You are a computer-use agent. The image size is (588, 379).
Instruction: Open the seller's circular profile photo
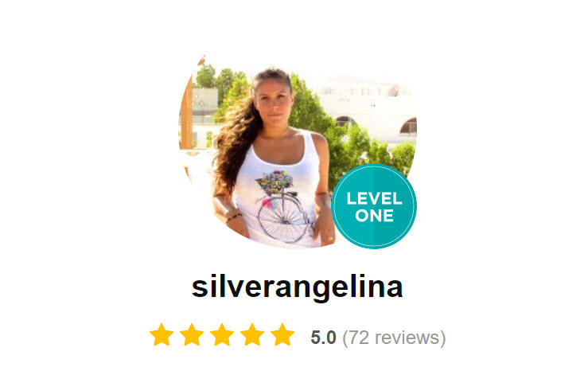coord(298,150)
